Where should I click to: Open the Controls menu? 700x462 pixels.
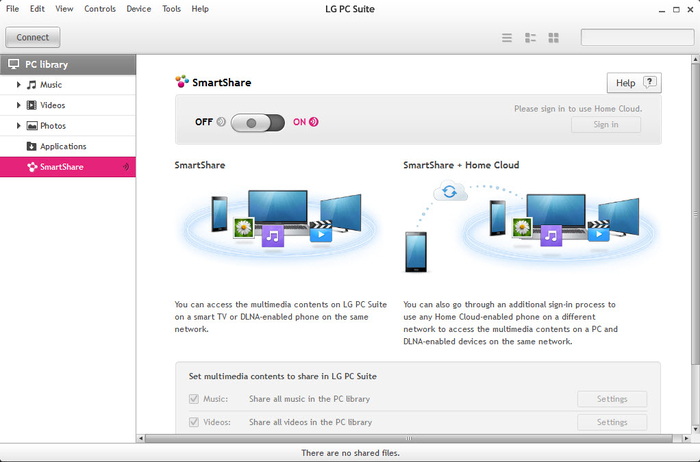click(100, 8)
